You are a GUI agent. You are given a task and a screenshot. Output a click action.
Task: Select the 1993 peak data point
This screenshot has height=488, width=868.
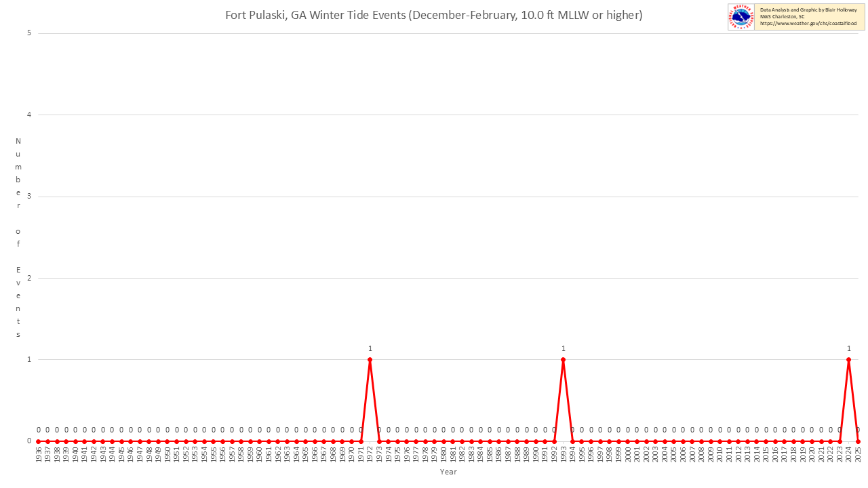[x=563, y=359]
